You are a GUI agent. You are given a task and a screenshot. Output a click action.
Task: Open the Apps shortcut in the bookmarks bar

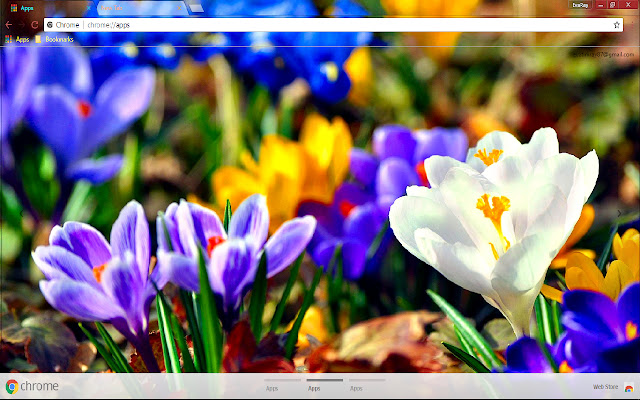(x=17, y=39)
